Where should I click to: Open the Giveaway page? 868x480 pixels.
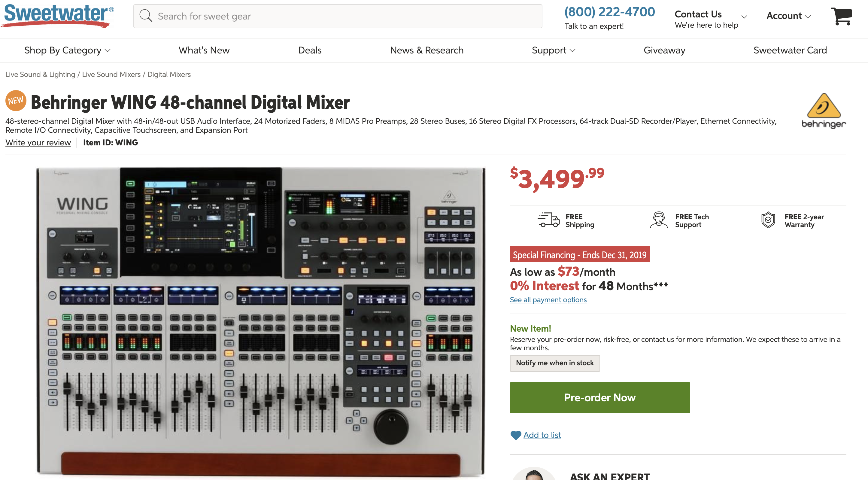point(664,50)
